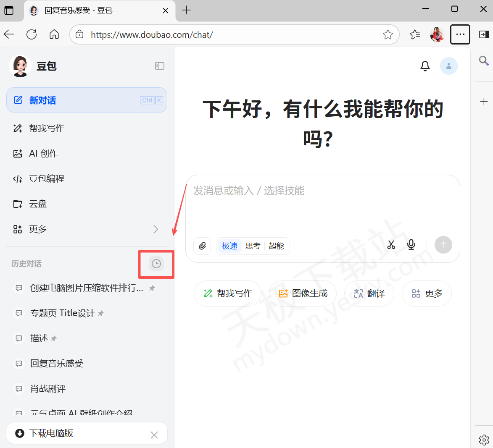Expand the 更多 sidebar chevron
Image resolution: width=493 pixels, height=448 pixels.
click(156, 229)
